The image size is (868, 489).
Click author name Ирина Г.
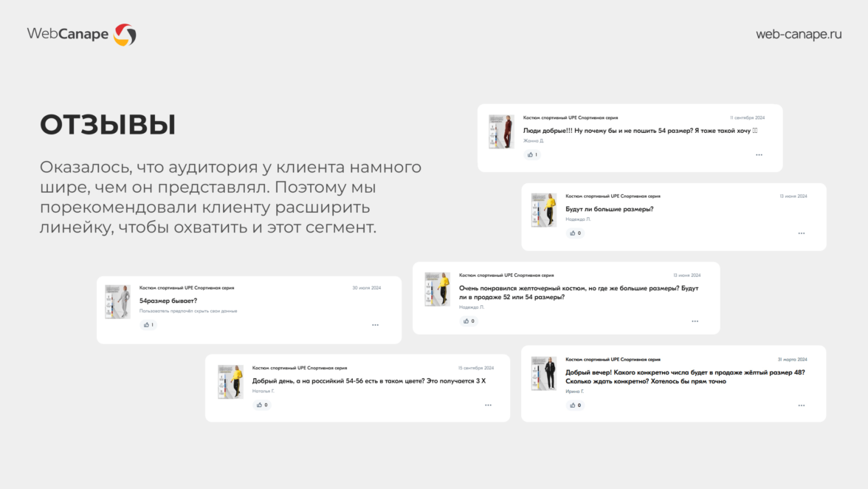574,391
